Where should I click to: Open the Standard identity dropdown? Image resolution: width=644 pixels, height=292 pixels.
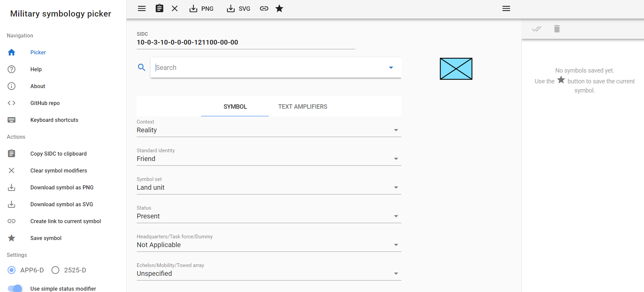pyautogui.click(x=269, y=159)
